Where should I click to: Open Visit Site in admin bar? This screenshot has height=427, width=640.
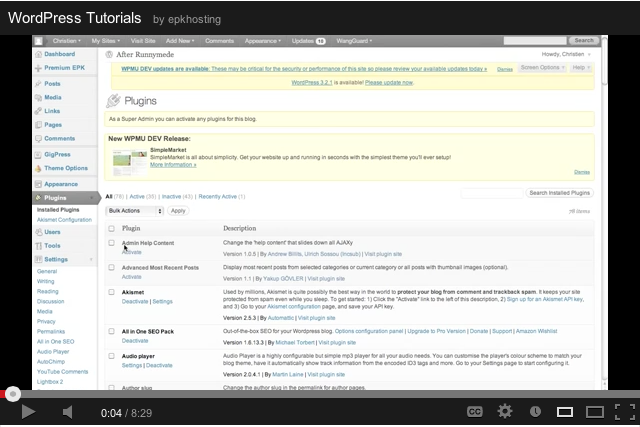coord(143,41)
